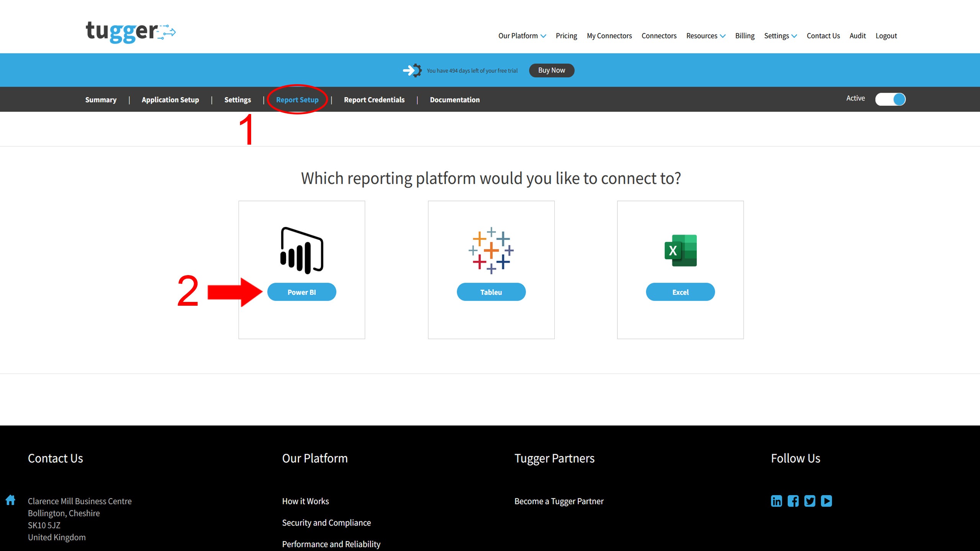This screenshot has height=551, width=980.
Task: Click the Tableau logo icon
Action: pyautogui.click(x=491, y=251)
